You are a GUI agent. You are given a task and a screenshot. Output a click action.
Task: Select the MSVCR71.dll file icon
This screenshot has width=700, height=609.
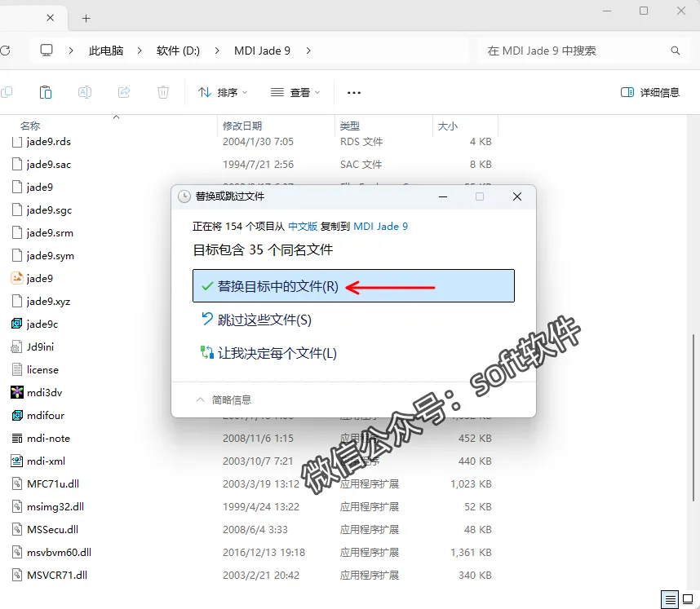[x=16, y=575]
